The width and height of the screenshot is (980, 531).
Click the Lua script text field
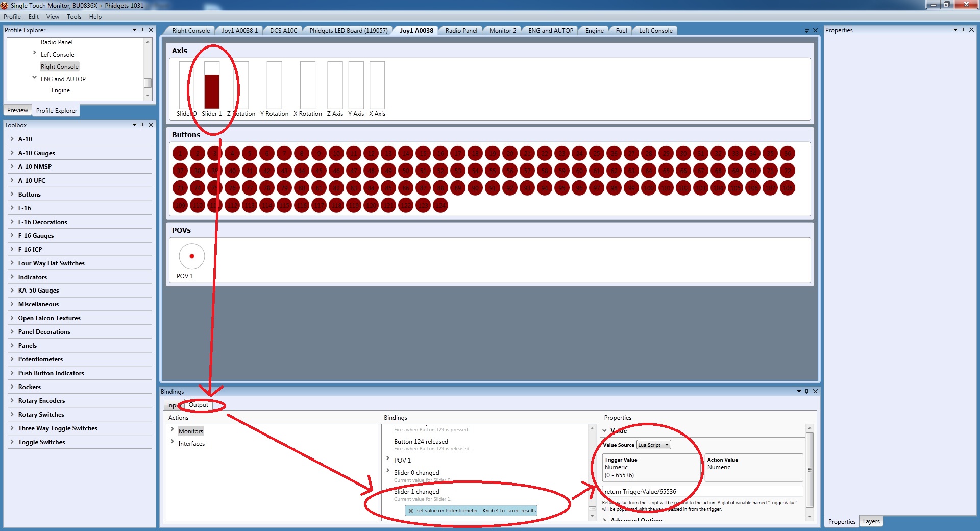pyautogui.click(x=702, y=492)
